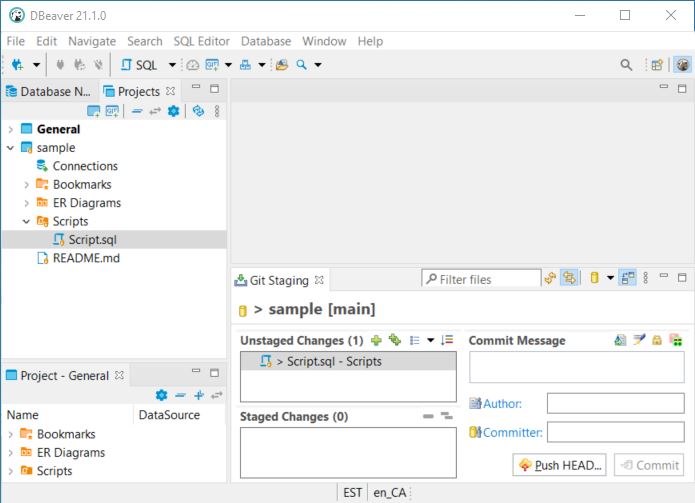Expand the General project node
The height and width of the screenshot is (503, 695).
point(11,129)
